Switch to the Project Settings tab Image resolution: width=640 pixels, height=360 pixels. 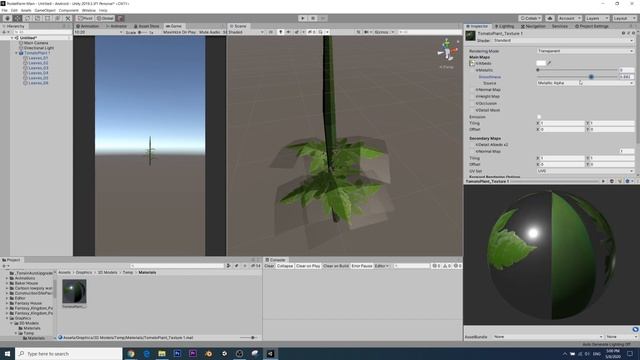pos(592,26)
